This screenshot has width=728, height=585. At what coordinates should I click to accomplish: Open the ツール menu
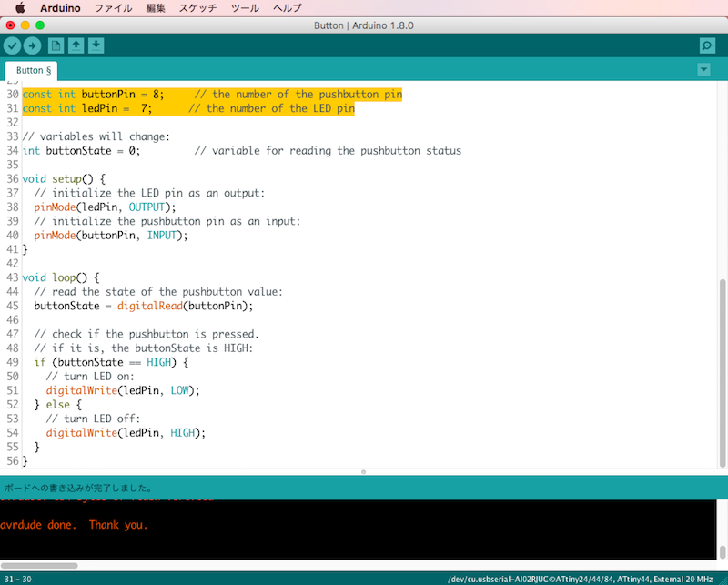pyautogui.click(x=245, y=8)
